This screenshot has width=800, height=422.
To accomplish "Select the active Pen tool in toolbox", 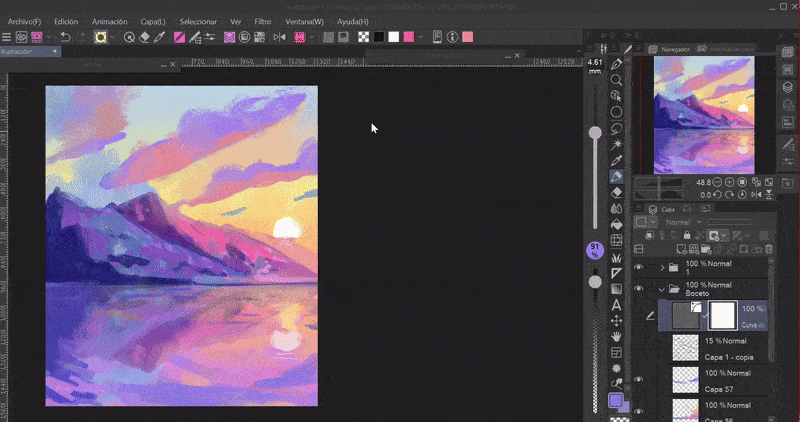I will 616,177.
